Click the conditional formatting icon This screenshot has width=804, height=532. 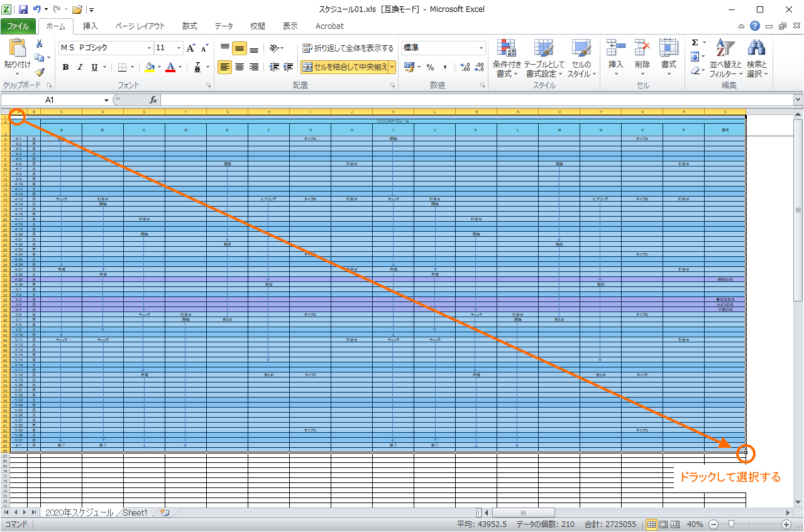(507, 58)
